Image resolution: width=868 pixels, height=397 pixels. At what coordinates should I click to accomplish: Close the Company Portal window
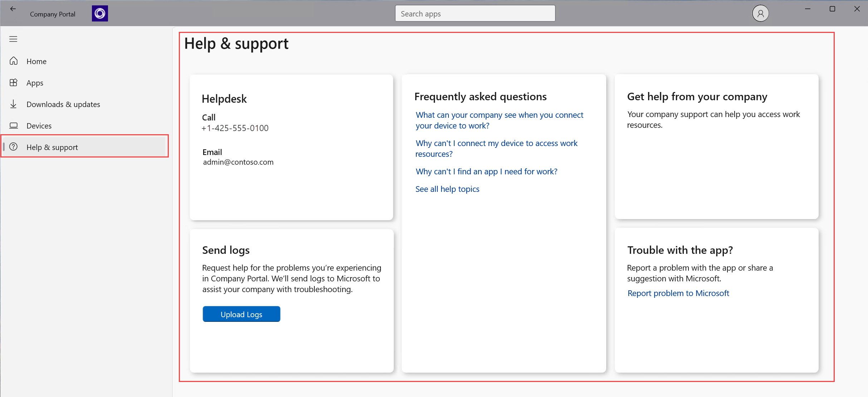[x=857, y=9]
